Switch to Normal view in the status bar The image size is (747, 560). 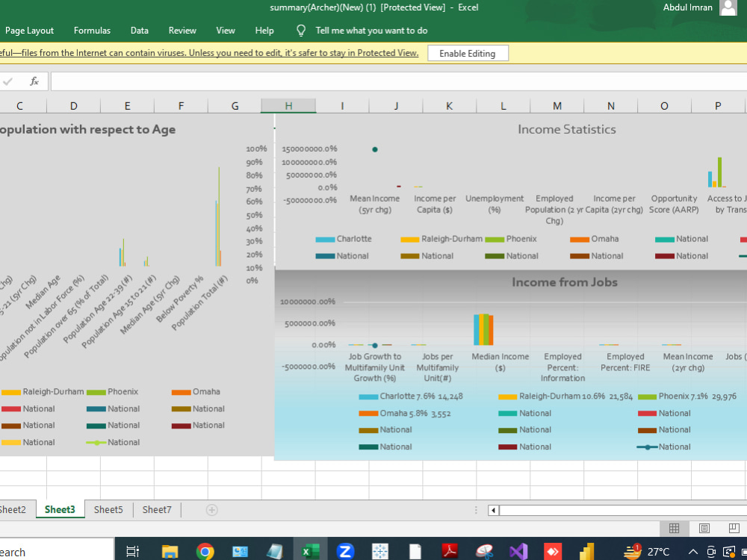coord(675,528)
